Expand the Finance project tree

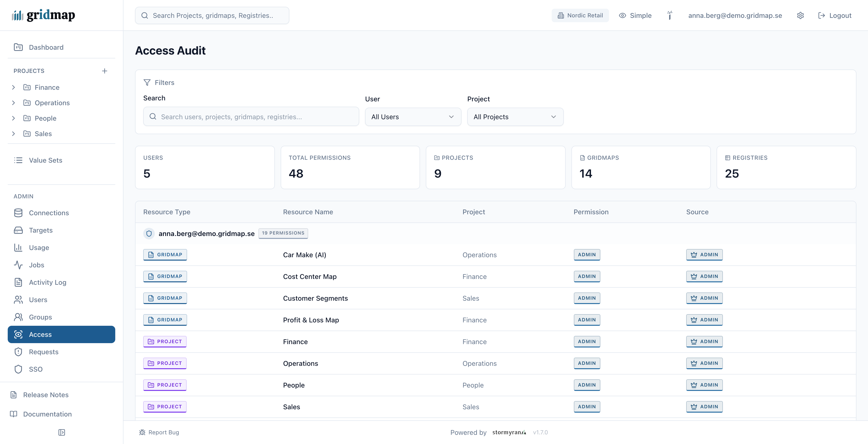[x=14, y=87]
